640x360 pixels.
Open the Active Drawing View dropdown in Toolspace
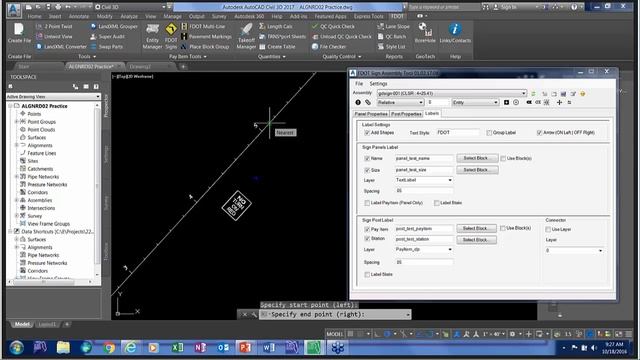pos(53,97)
